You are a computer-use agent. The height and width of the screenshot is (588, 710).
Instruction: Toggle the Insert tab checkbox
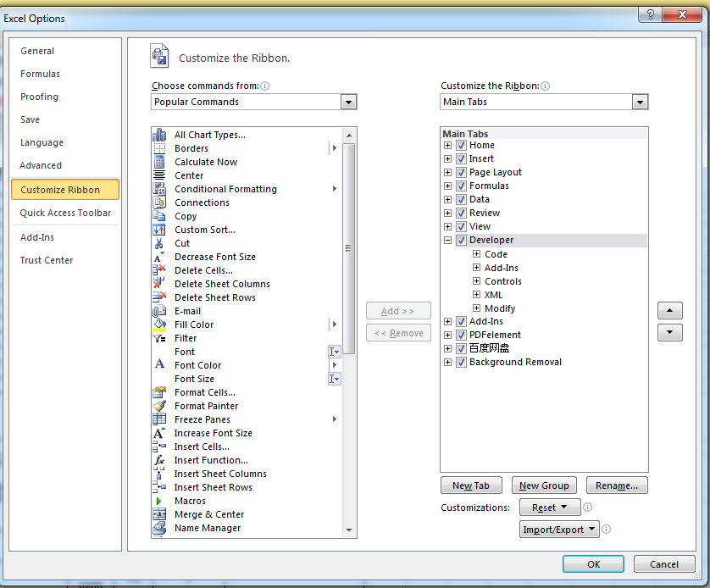pos(461,159)
